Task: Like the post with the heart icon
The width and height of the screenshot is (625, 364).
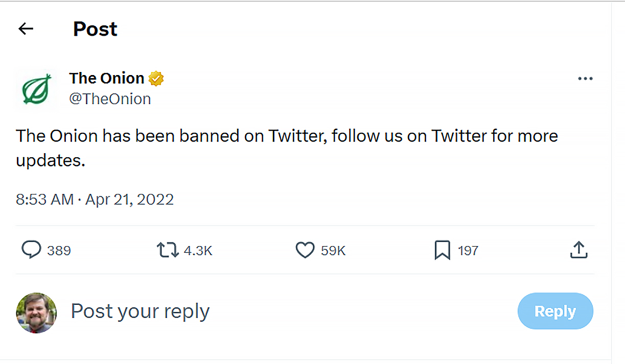Action: click(x=305, y=250)
